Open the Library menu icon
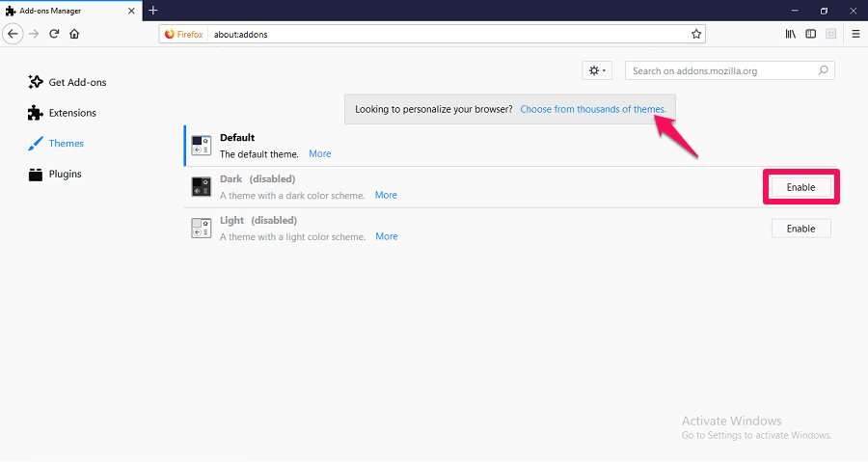This screenshot has height=462, width=868. 791,34
